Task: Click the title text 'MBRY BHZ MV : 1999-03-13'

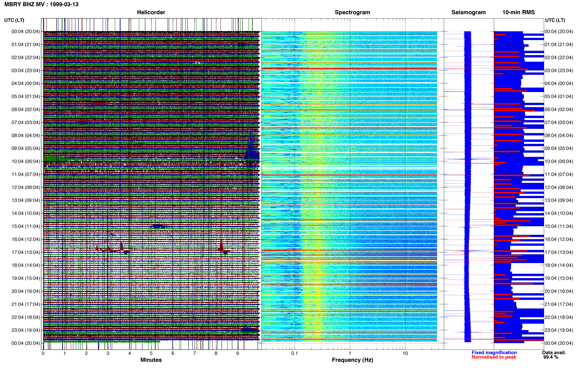Action: (x=41, y=4)
